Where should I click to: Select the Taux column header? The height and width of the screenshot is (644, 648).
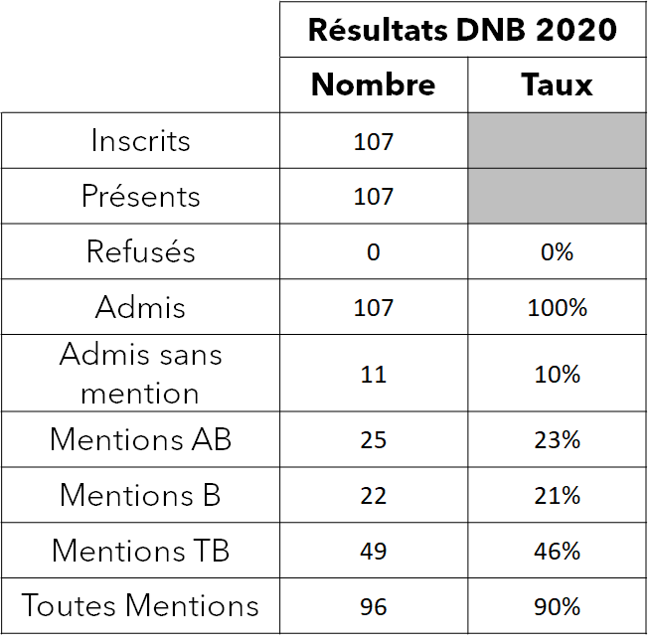(x=557, y=84)
